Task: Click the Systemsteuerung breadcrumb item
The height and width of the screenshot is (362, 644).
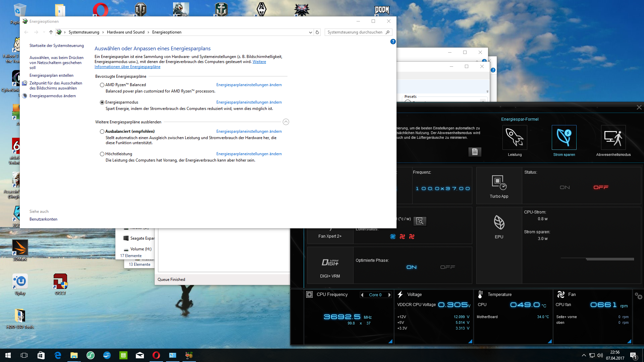Action: click(84, 32)
